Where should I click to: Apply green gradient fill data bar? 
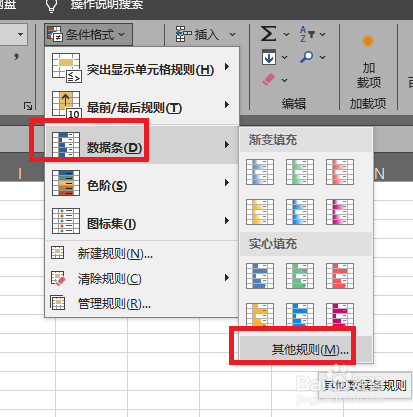(x=300, y=172)
